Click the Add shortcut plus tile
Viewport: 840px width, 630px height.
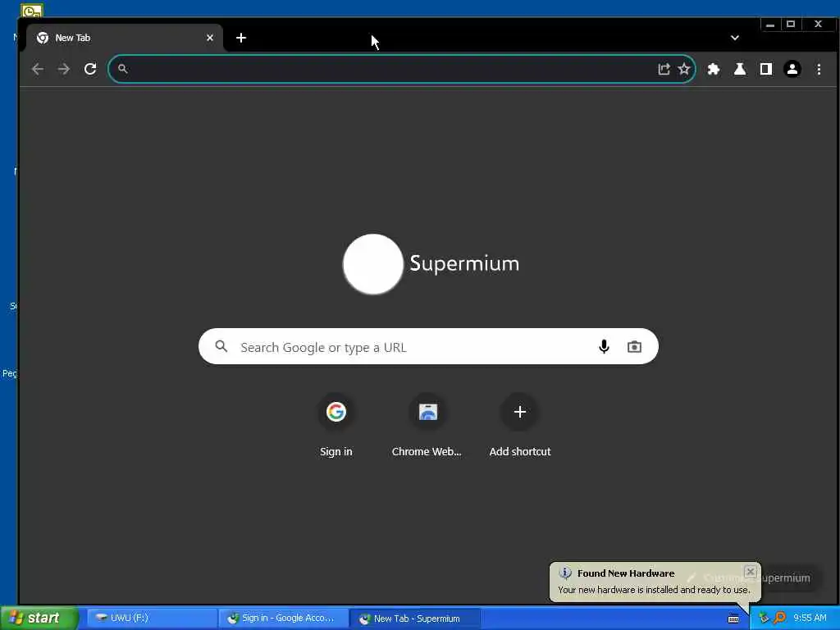pyautogui.click(x=519, y=426)
